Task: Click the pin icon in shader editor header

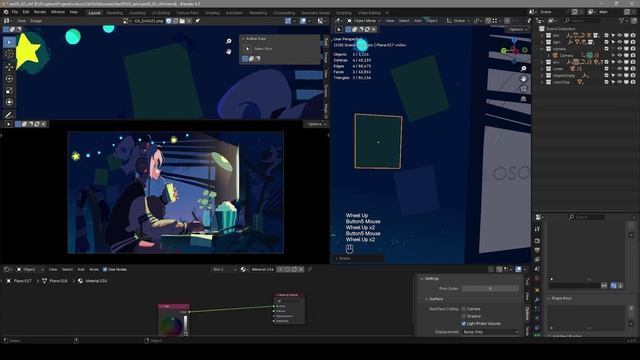Action: [309, 269]
